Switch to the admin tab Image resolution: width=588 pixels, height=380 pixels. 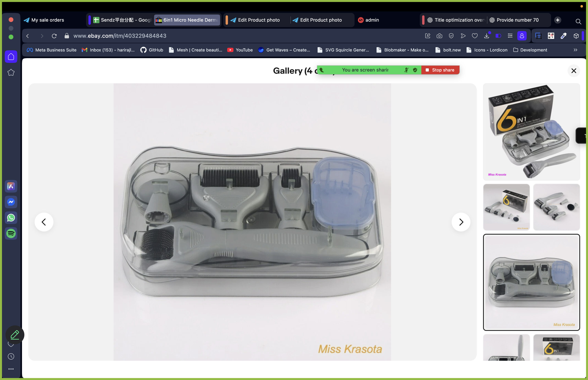[x=372, y=20]
